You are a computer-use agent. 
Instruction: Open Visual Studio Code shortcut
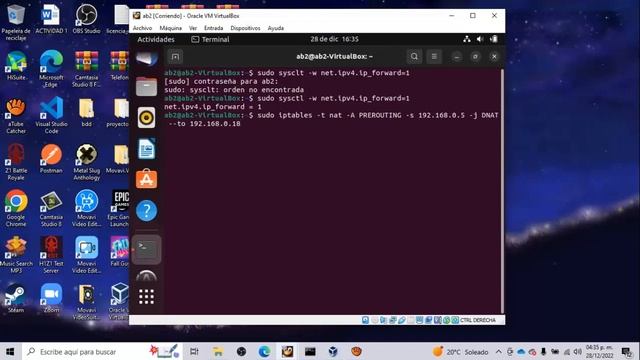point(51,115)
